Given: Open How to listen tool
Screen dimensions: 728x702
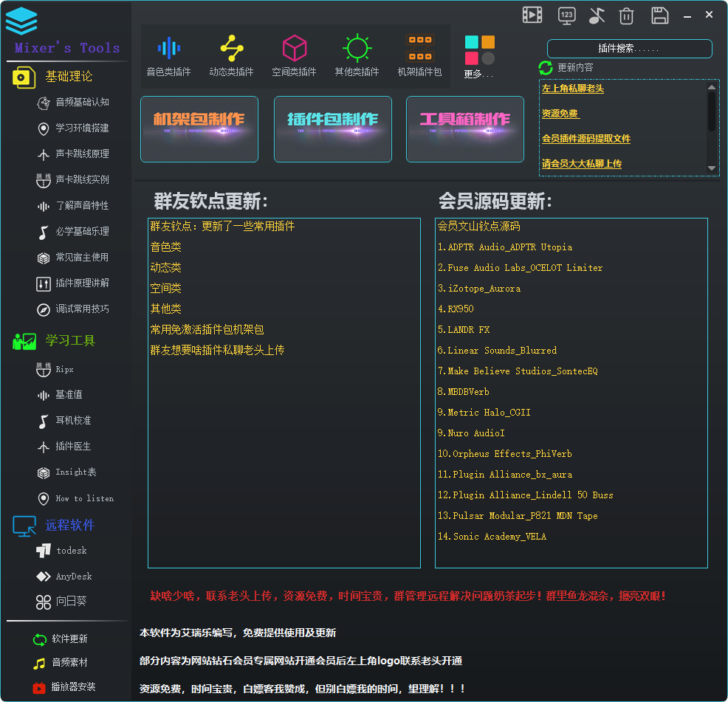Looking at the screenshot, I should (75, 499).
